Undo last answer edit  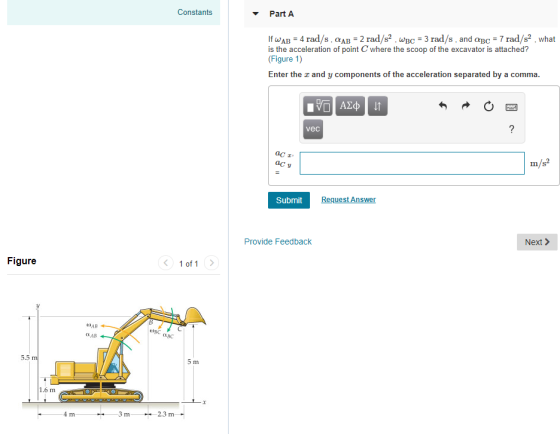[x=442, y=106]
